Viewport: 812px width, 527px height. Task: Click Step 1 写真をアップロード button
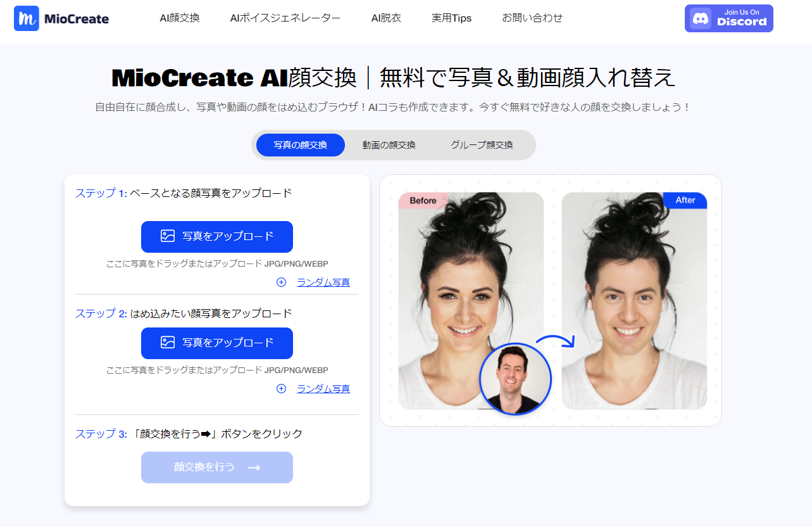[x=217, y=237]
